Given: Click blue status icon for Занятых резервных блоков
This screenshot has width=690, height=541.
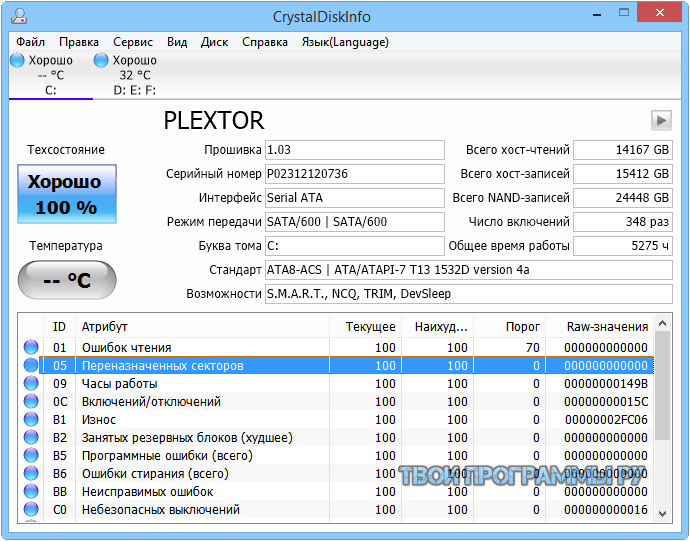Looking at the screenshot, I should point(31,438).
